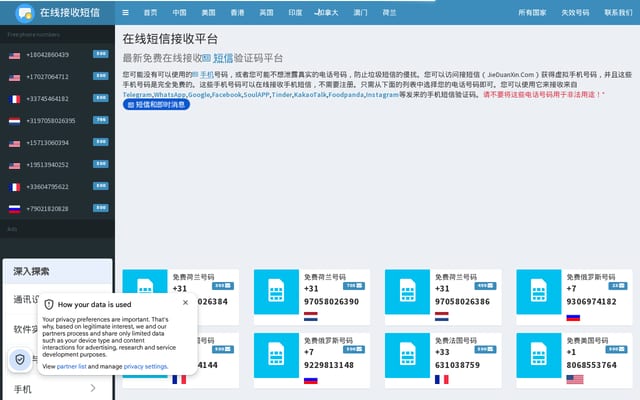Follow the Facebook link in description
This screenshot has height=400, width=640.
pyautogui.click(x=227, y=94)
